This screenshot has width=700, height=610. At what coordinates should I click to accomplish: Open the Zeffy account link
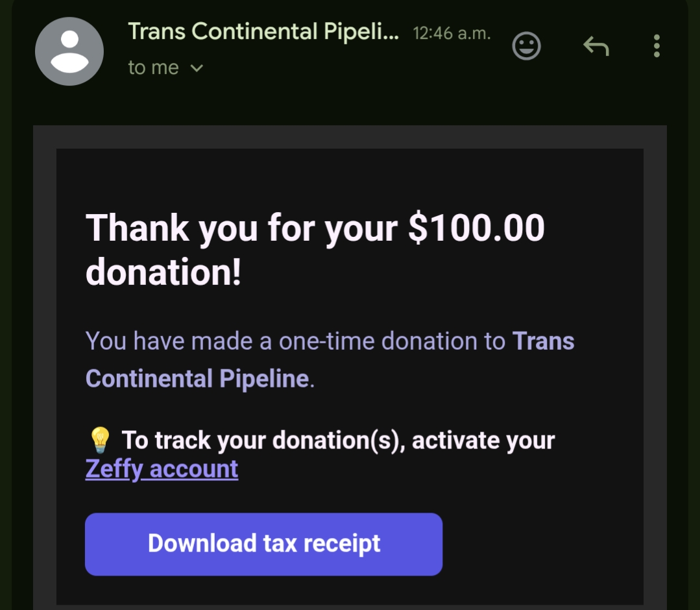tap(162, 469)
